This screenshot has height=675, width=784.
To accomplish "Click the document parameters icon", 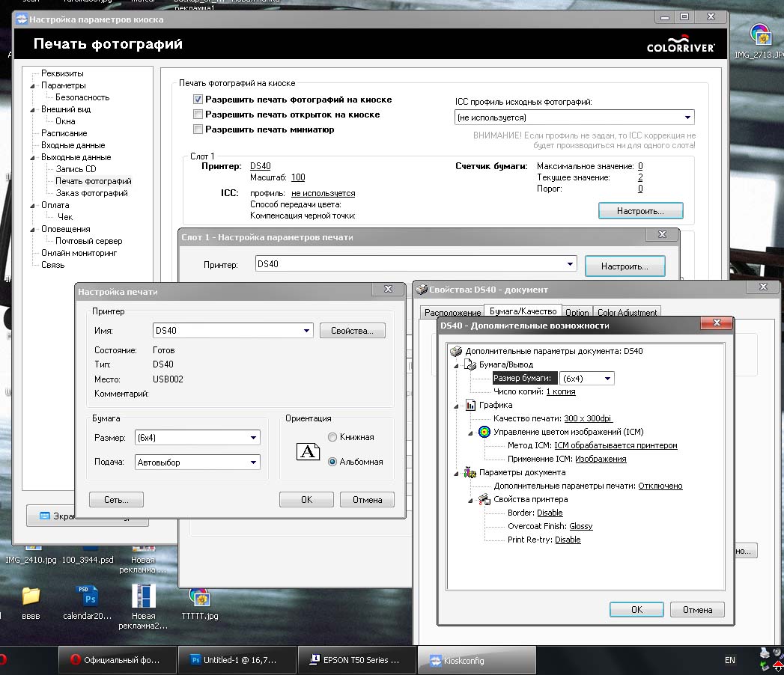I will pyautogui.click(x=470, y=473).
